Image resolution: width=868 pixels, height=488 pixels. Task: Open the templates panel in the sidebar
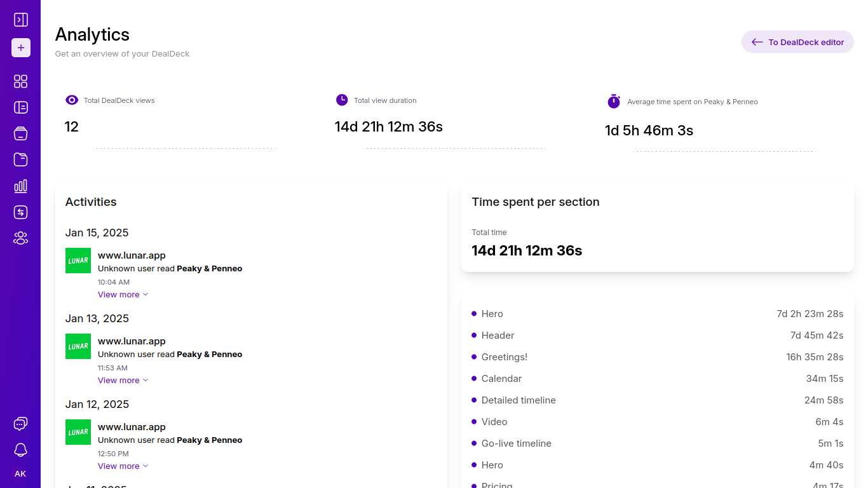[20, 107]
